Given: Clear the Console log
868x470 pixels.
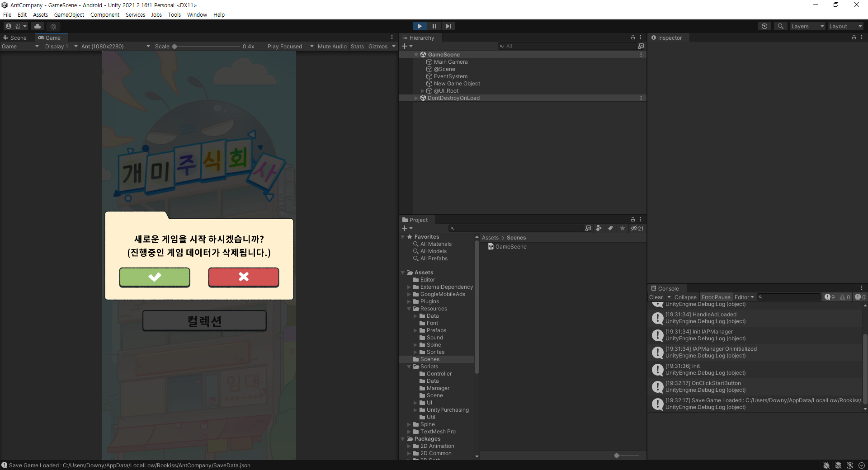Looking at the screenshot, I should point(656,297).
